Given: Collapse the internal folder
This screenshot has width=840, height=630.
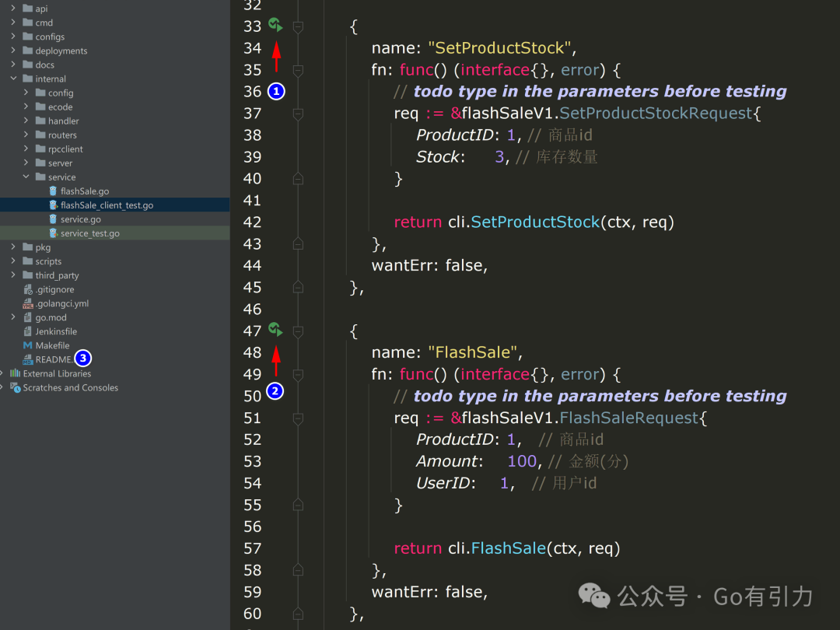Looking at the screenshot, I should [13, 79].
